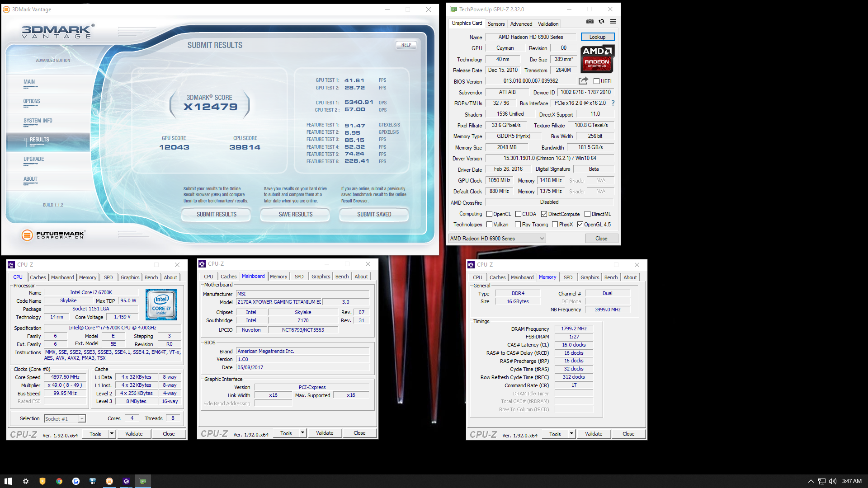
Task: Click the Close button in GPU-Z
Action: click(601, 239)
